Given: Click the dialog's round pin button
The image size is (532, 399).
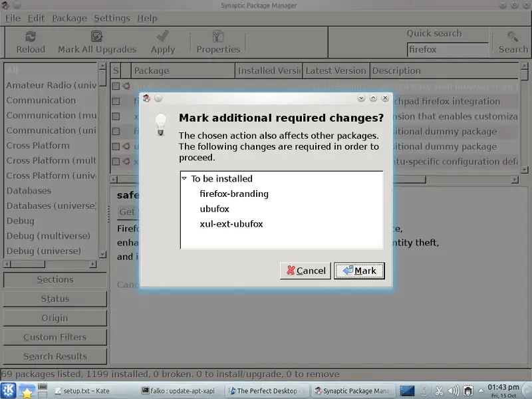Looking at the screenshot, I should point(158,98).
